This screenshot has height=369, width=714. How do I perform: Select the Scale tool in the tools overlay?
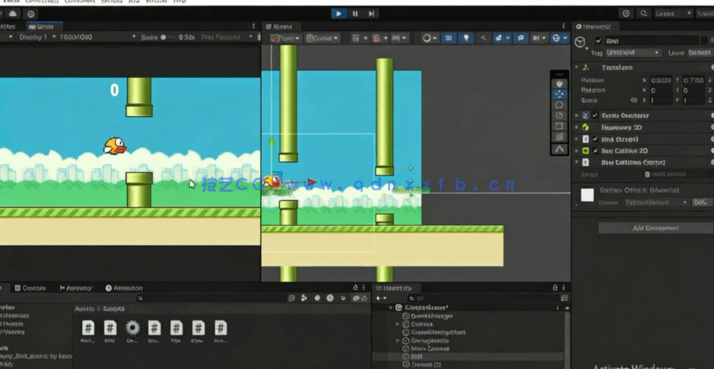click(559, 115)
